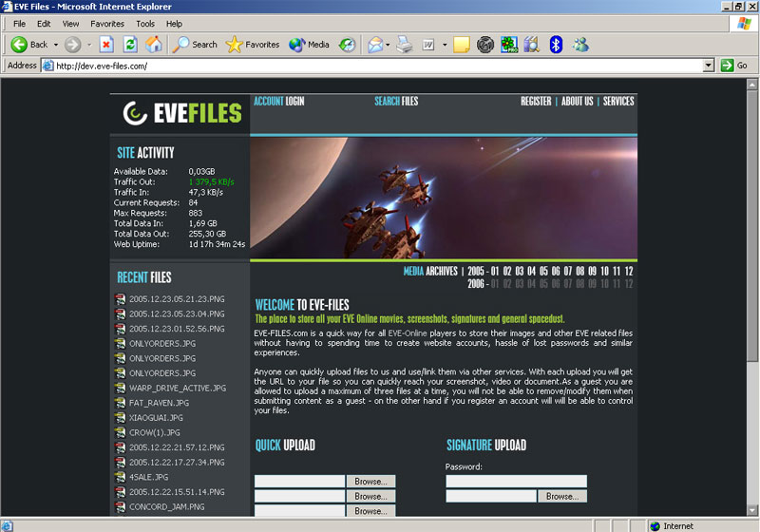The height and width of the screenshot is (532, 760).
Task: Click first Browse button under Quick Upload
Action: pos(370,481)
